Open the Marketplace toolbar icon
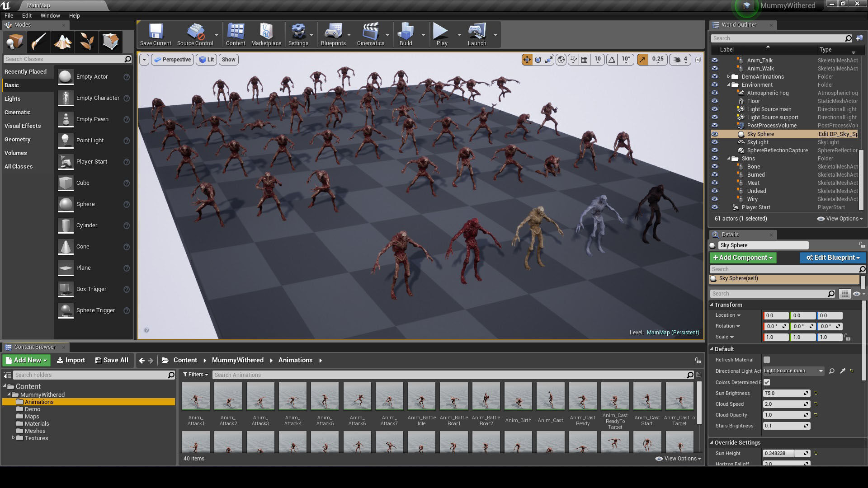Viewport: 868px width, 488px height. point(266,34)
